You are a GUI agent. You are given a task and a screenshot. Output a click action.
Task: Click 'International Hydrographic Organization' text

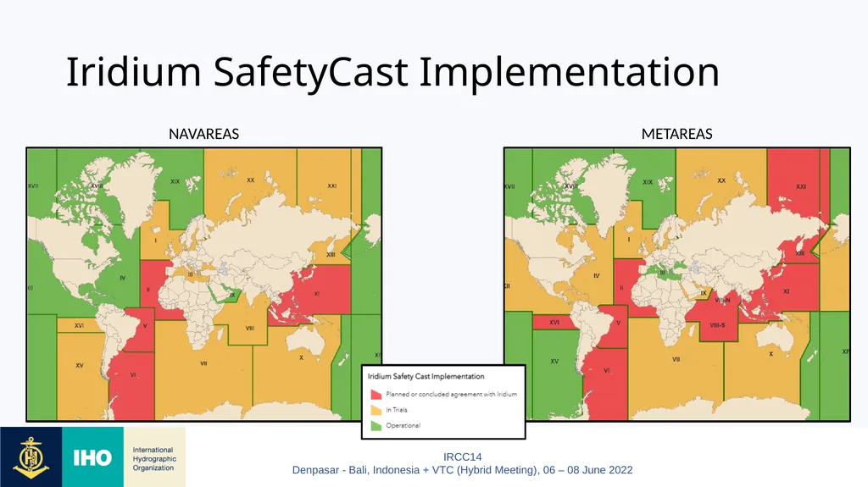click(154, 459)
